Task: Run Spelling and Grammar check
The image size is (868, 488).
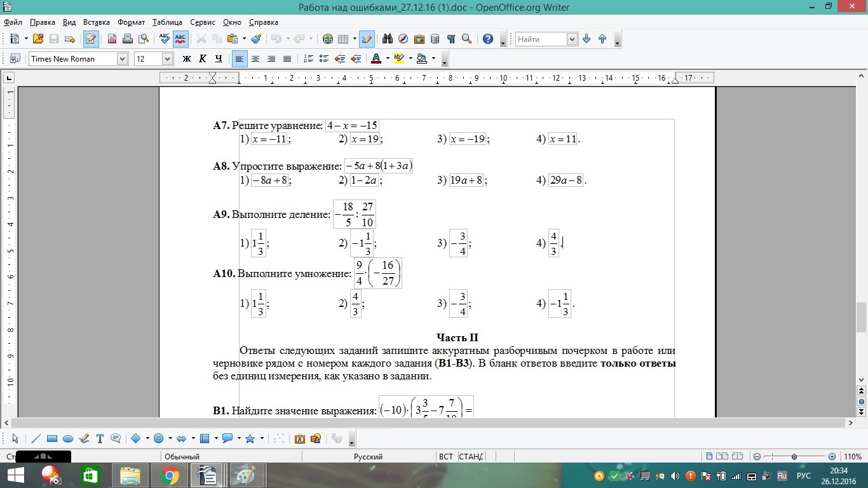Action: coord(165,39)
